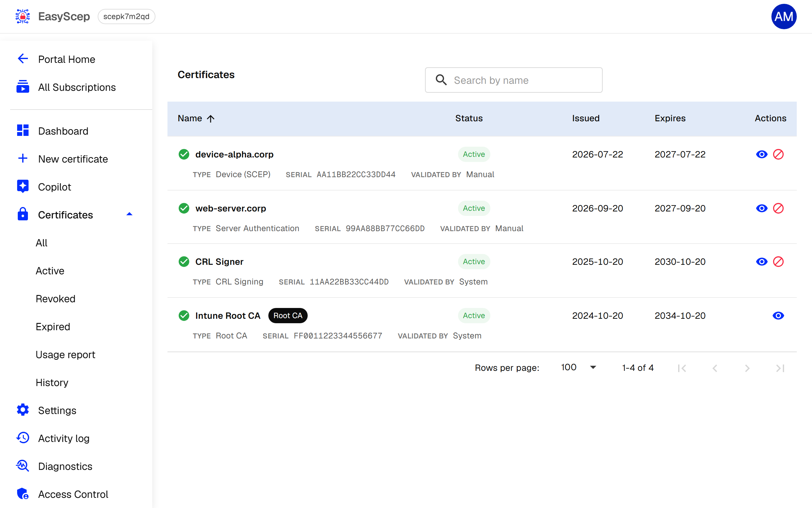
Task: Click the search magnifier icon
Action: point(441,80)
